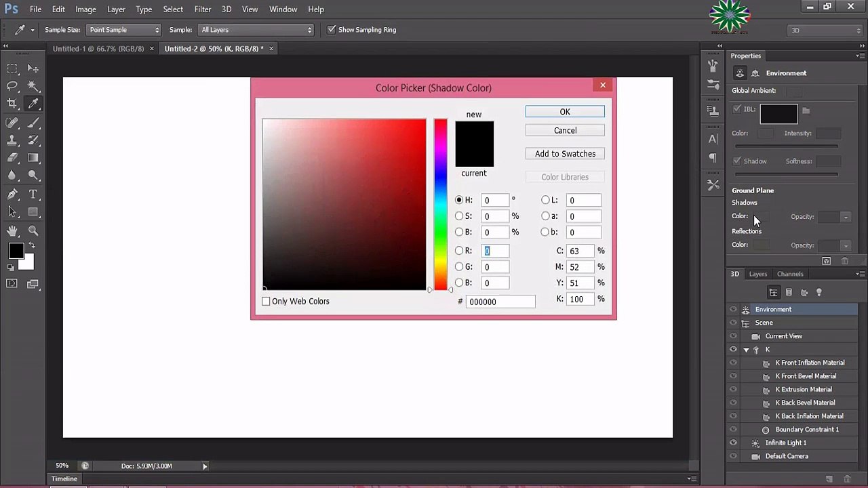This screenshot has height=488, width=868.
Task: Click Add to Swatches button
Action: pyautogui.click(x=565, y=154)
